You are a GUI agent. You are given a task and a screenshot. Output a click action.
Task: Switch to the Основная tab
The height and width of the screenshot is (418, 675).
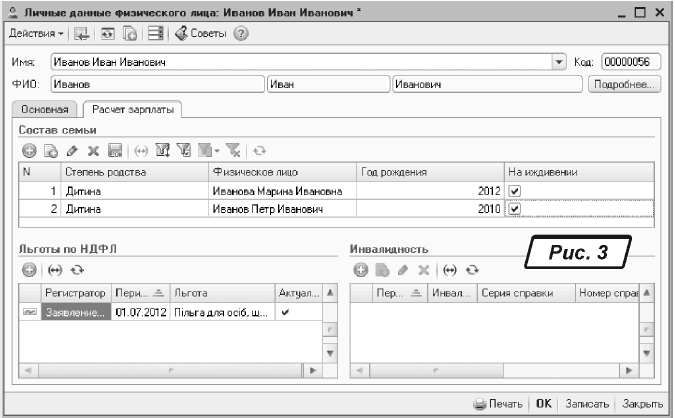point(45,109)
